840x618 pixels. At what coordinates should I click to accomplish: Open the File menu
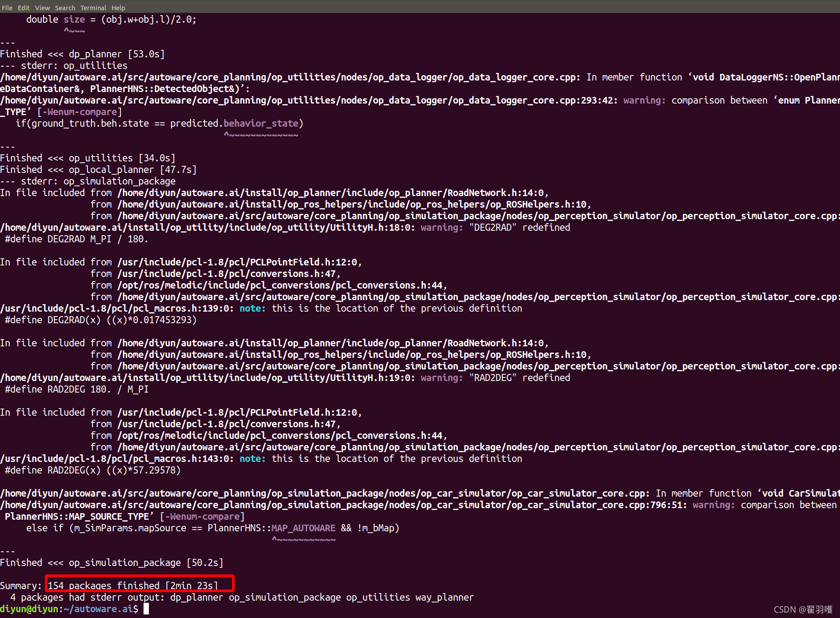coord(7,8)
